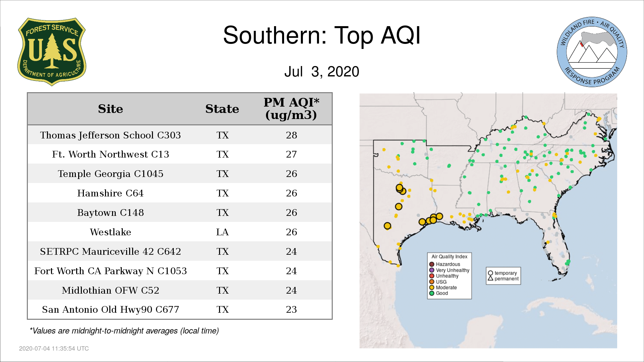Click the AQI value 28

click(x=291, y=135)
